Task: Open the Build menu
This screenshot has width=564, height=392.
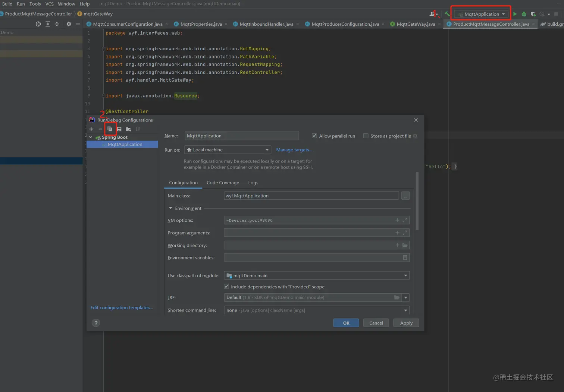Action: coord(7,4)
